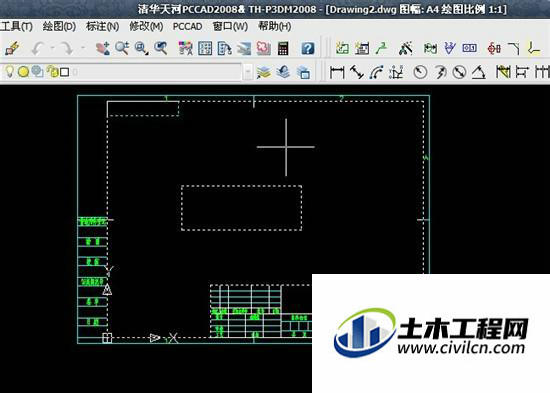Click the dashed rectangle in drawing center
The width and height of the screenshot is (550, 393).
pyautogui.click(x=241, y=208)
